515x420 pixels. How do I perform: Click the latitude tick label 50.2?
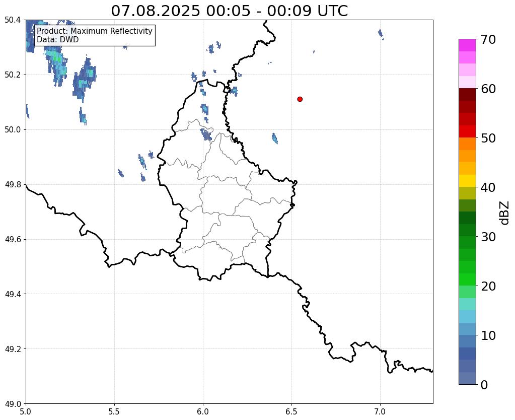[13, 75]
